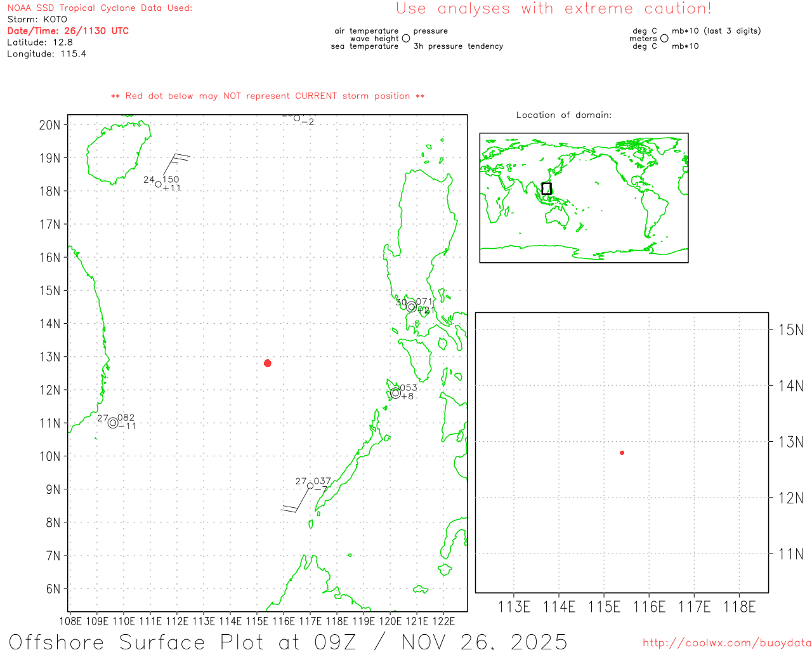The width and height of the screenshot is (812, 650).
Task: Click the legend circle beside 'meters' on the right
Action: tap(664, 39)
